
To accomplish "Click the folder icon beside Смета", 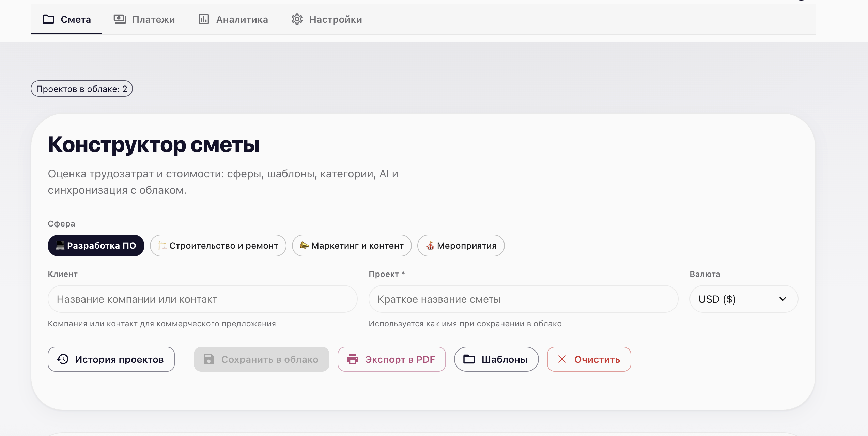I will tap(48, 19).
